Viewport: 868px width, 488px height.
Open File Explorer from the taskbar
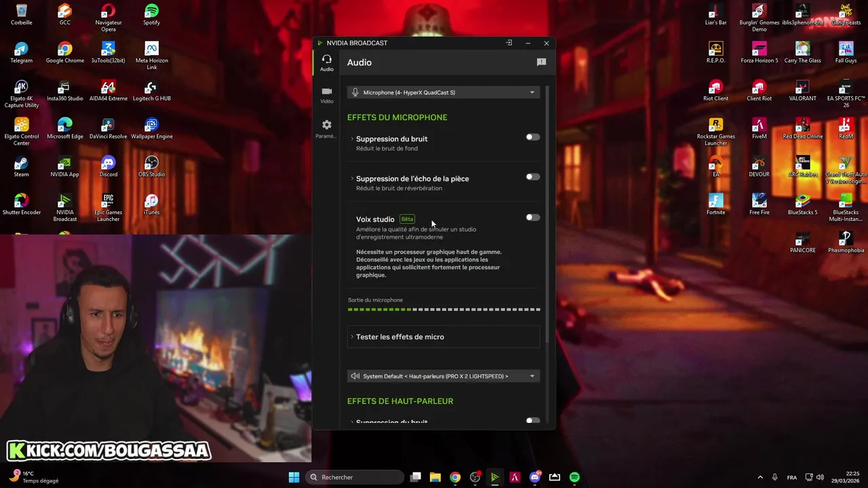(x=435, y=477)
